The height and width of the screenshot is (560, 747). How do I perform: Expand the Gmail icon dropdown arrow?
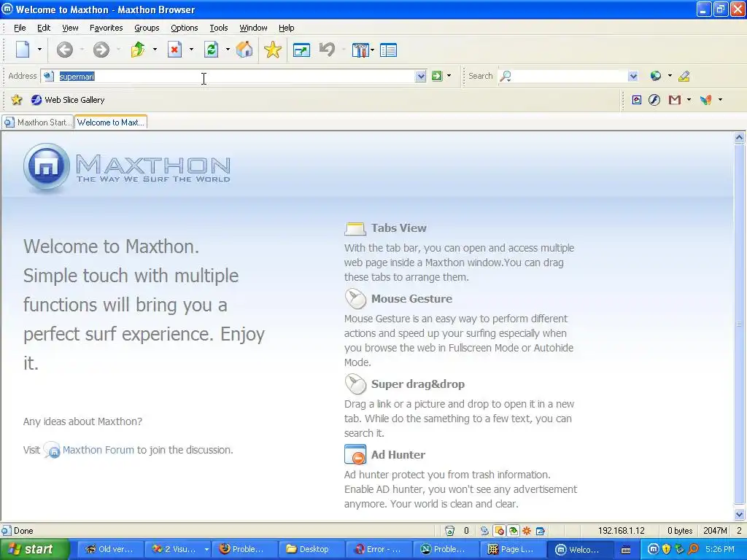point(689,99)
